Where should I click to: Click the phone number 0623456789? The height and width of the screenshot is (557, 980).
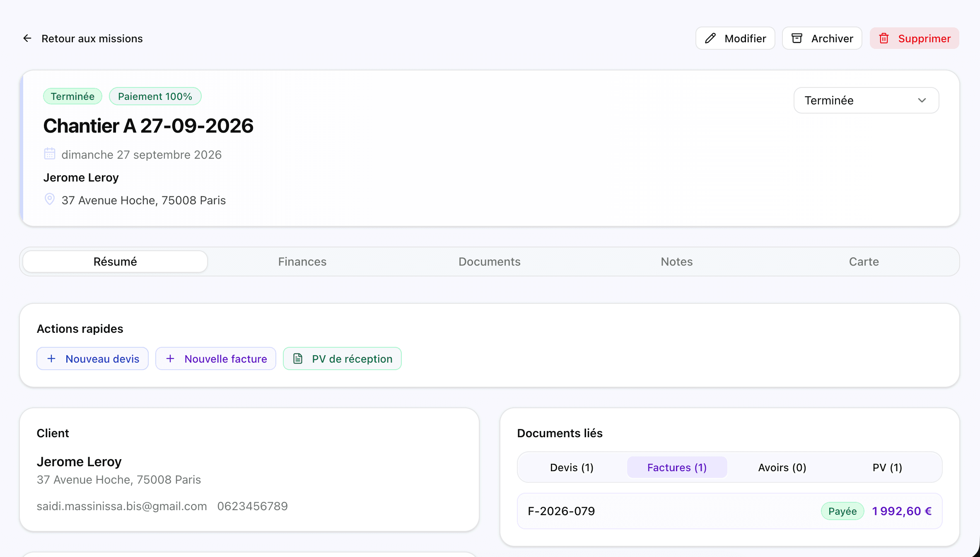pyautogui.click(x=253, y=506)
